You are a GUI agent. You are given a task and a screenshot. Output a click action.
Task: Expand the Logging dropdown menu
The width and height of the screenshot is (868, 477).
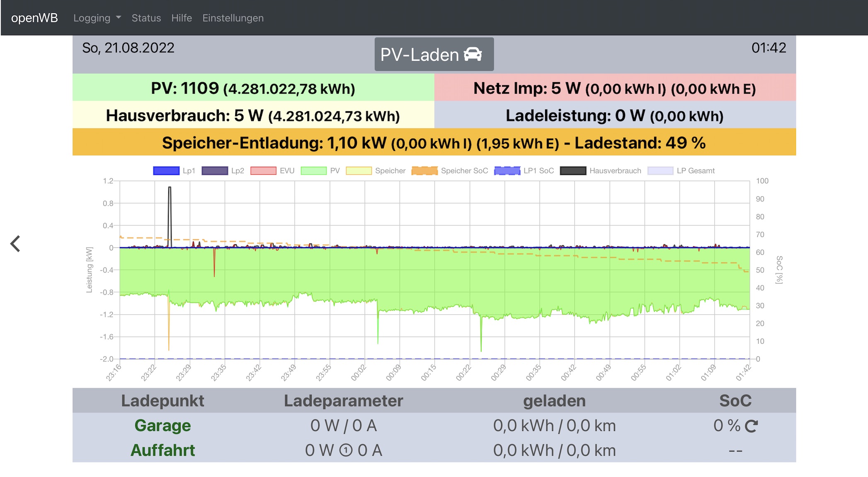pos(97,18)
